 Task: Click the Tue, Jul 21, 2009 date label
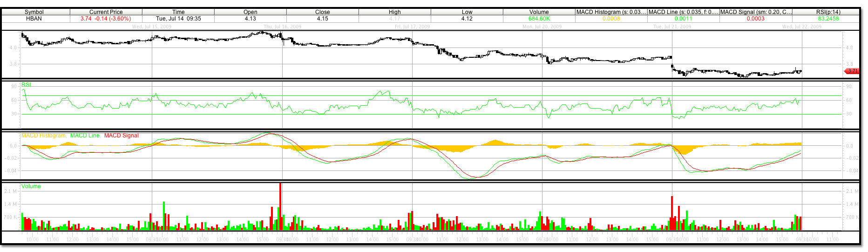[672, 27]
